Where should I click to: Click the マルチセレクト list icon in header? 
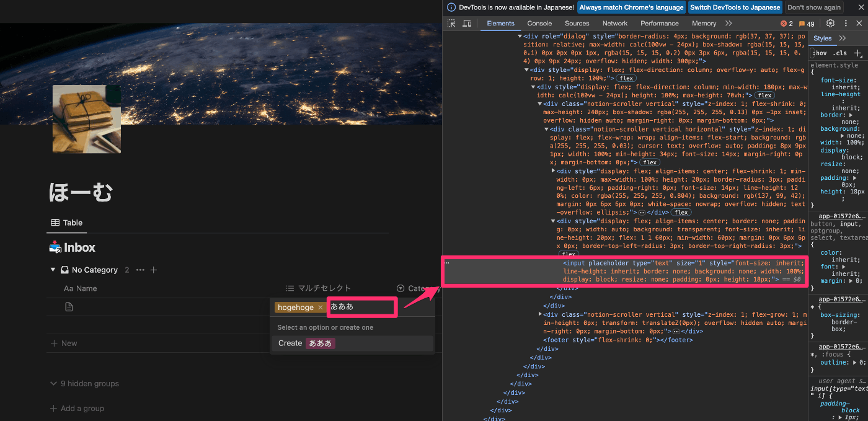(290, 288)
